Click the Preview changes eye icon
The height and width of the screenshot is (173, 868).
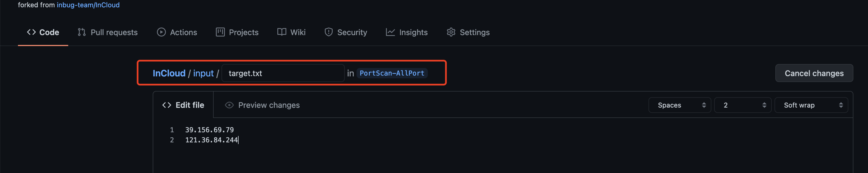coord(229,105)
